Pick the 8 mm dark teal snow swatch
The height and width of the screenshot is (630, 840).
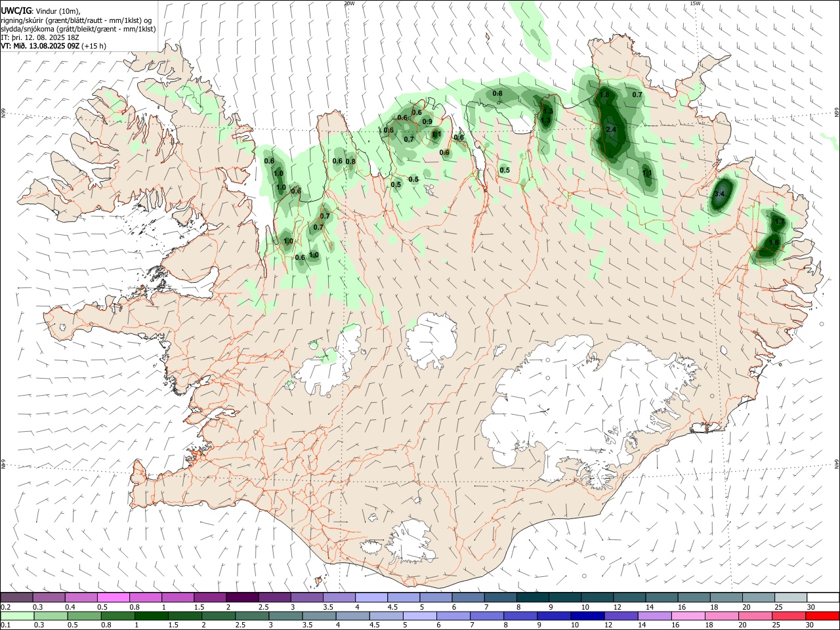tap(533, 598)
